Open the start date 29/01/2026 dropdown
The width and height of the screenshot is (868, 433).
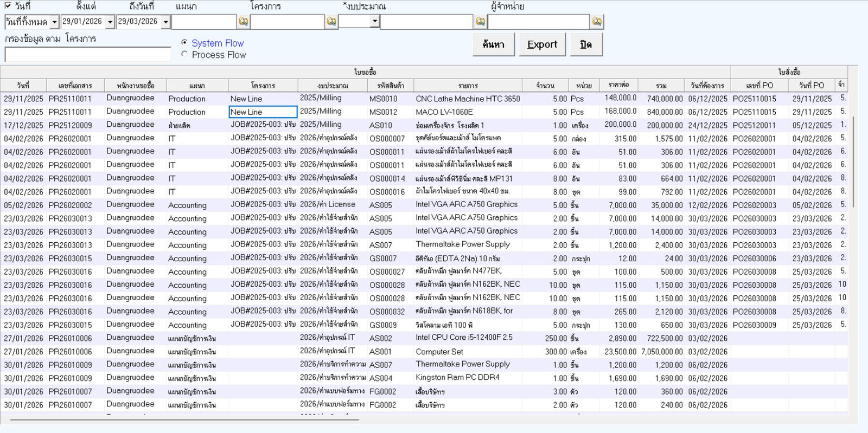pyautogui.click(x=110, y=22)
